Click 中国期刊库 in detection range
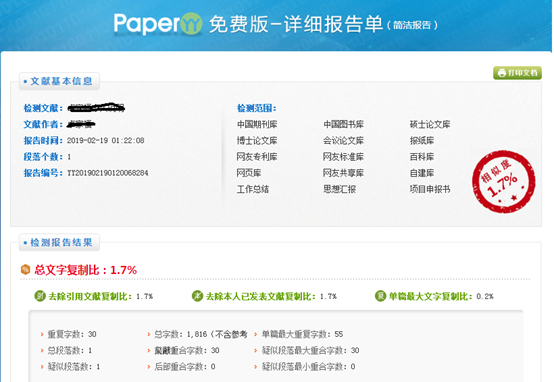 pos(257,124)
